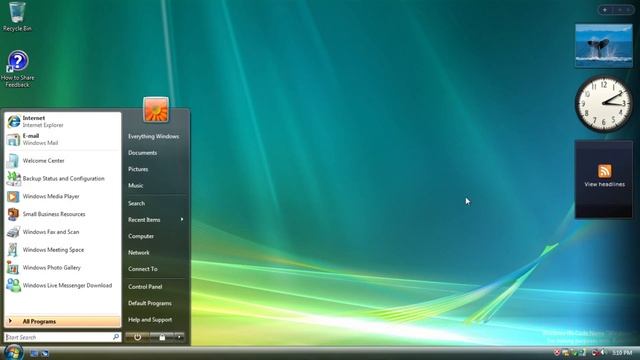
Task: Open Windows Meeting Space
Action: click(63, 250)
